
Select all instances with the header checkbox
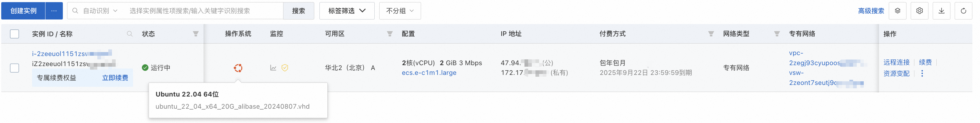[x=14, y=34]
